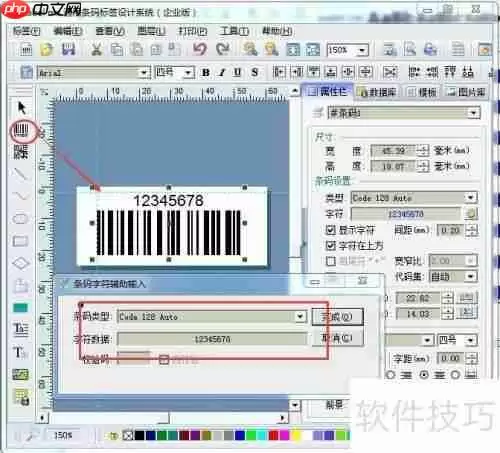The image size is (500, 453).
Task: Select the rounded rectangle shape tool
Action: pos(20,219)
